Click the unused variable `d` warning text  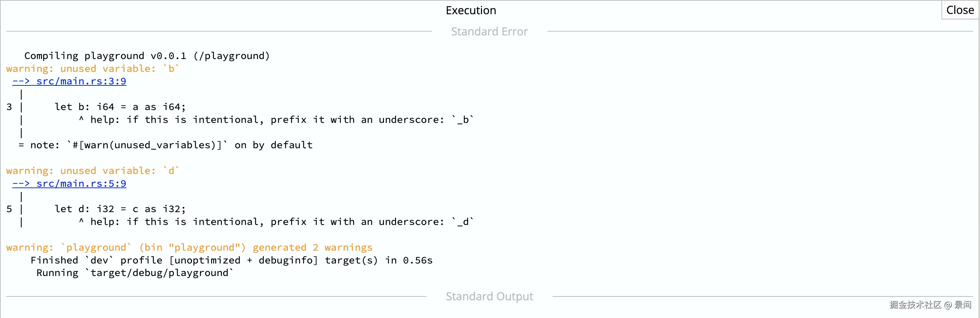(x=93, y=171)
